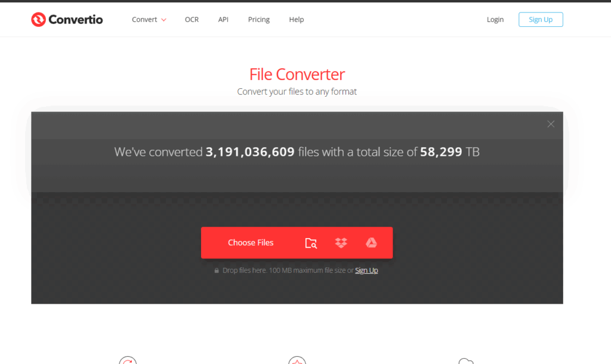Click the Sign Up button in header
Image resolution: width=611 pixels, height=364 pixels.
[x=541, y=20]
